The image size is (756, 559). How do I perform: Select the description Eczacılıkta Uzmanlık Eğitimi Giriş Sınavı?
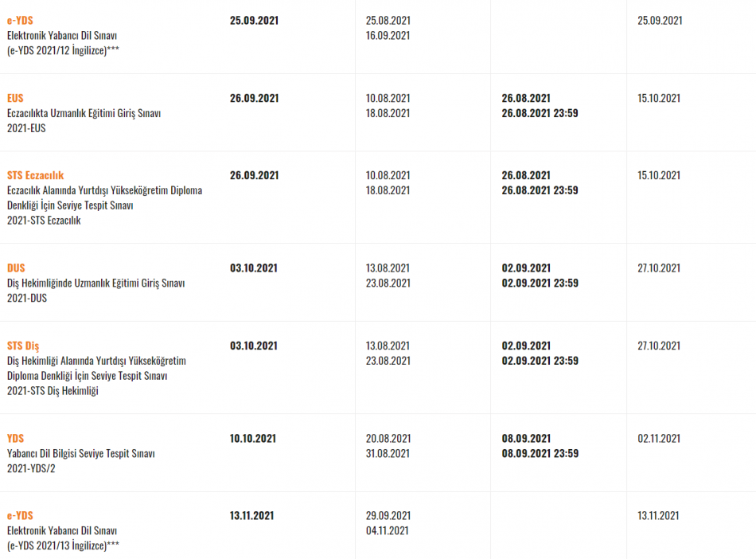click(x=84, y=113)
